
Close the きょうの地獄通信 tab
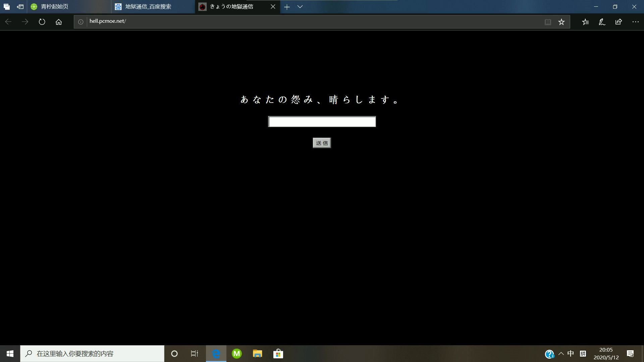273,7
